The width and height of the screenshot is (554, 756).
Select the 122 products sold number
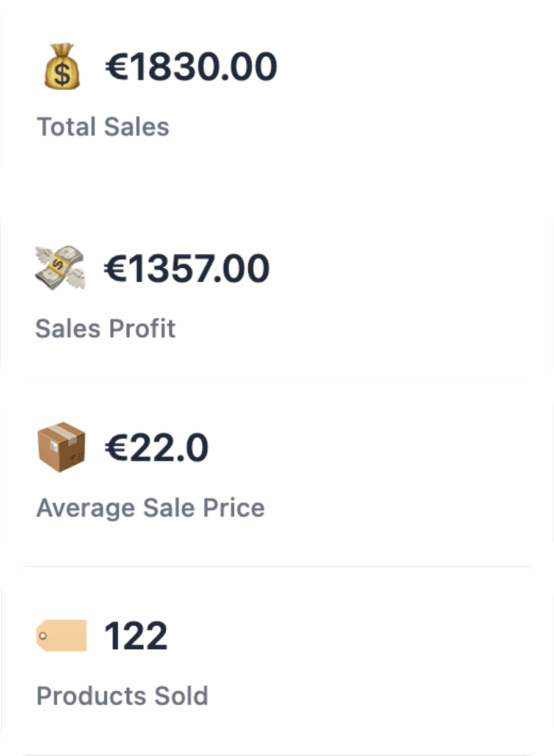136,636
